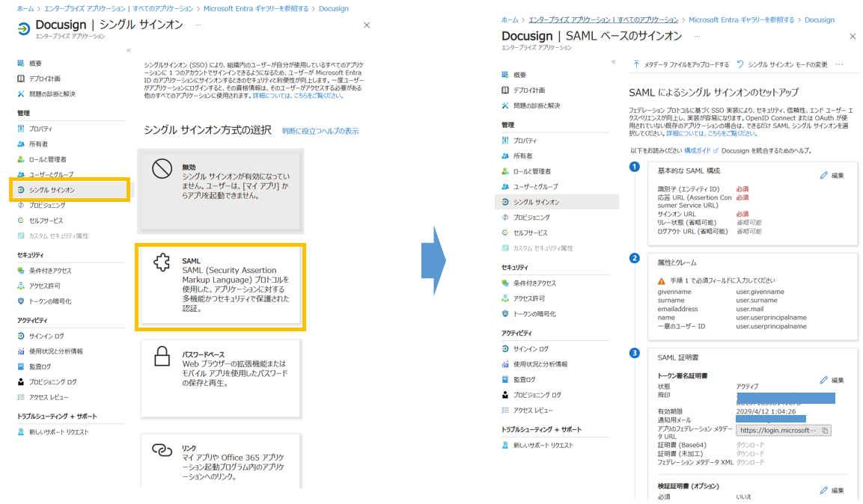
Task: Click サインイン ログ icon in right pane menu
Action: [505, 349]
